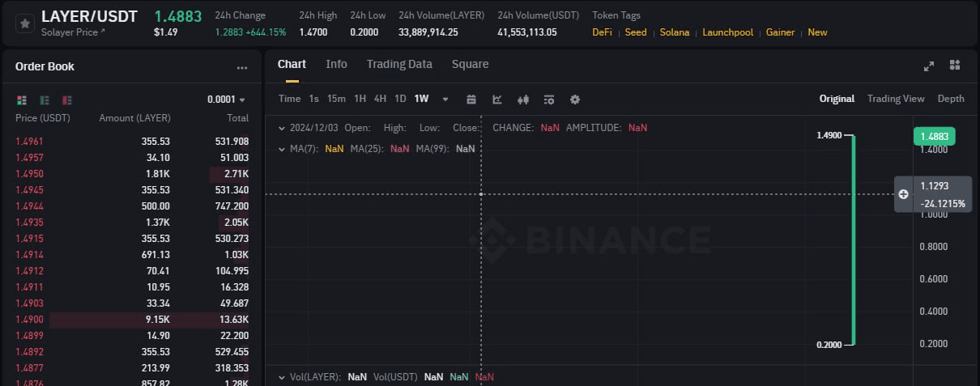The height and width of the screenshot is (386, 980).
Task: Select the 1.4900 ask price row
Action: click(x=132, y=320)
